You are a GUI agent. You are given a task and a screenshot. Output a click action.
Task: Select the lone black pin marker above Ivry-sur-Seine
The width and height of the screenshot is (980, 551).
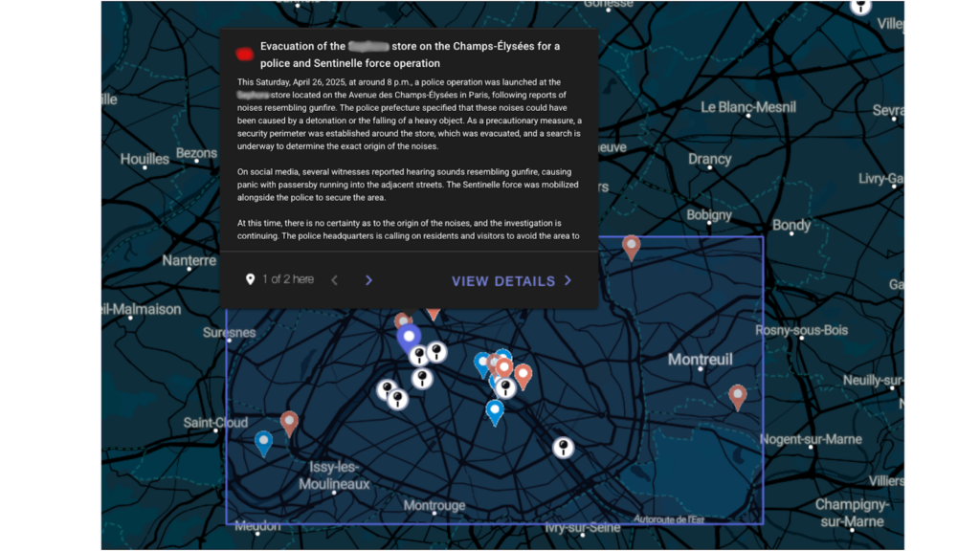tap(563, 448)
